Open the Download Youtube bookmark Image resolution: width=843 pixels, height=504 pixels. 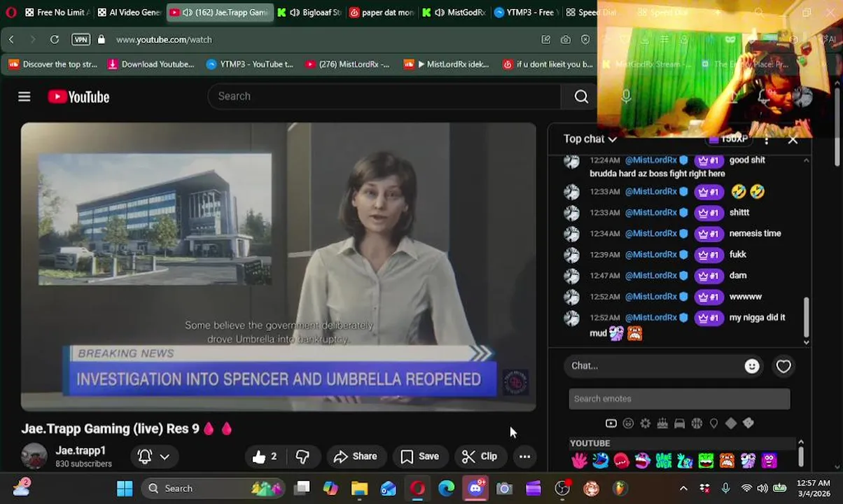[x=151, y=64]
